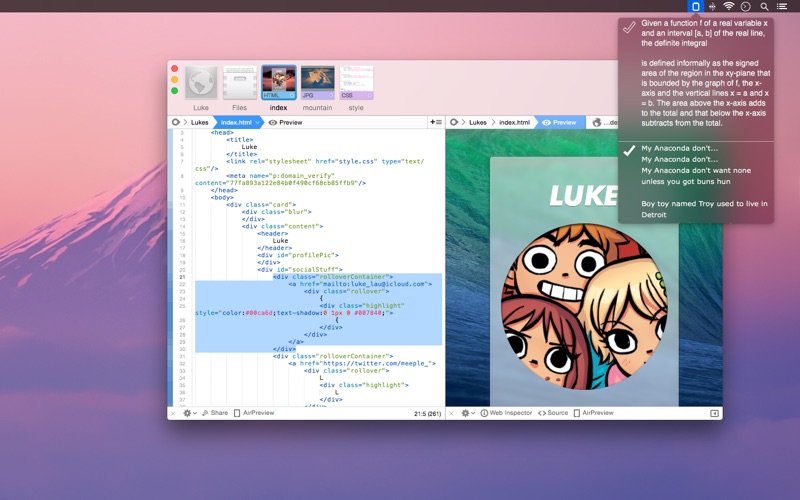Viewport: 800px width, 500px height.
Task: Click the green zoom window button
Action: [174, 90]
